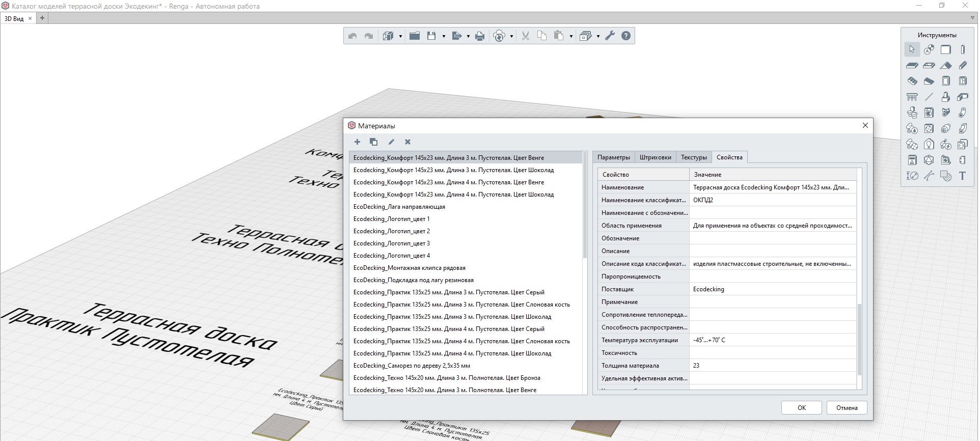The image size is (980, 441).
Task: Close the Материалы dialog
Action: coord(865,125)
